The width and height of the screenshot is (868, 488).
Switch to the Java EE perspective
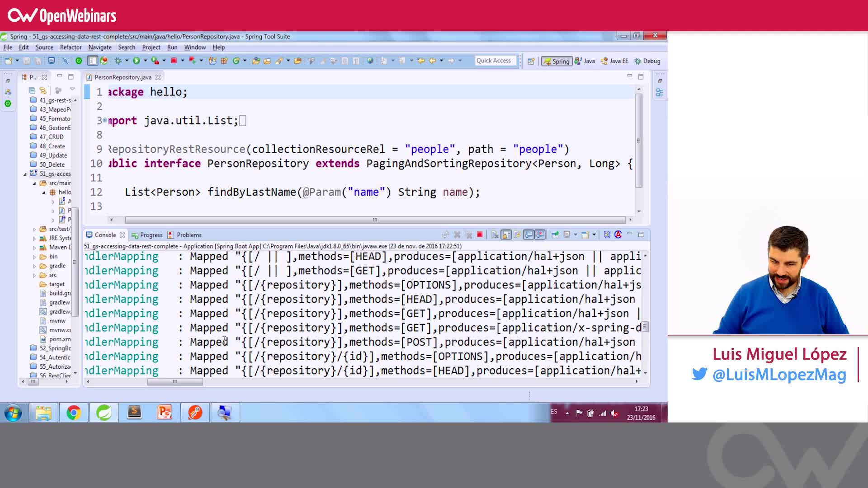[x=614, y=61]
